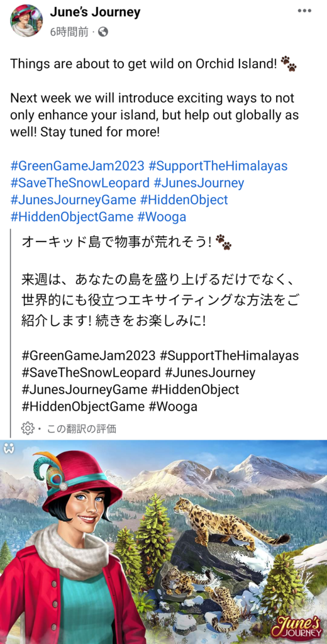The width and height of the screenshot is (327, 644).
Task: Open the #GreenGameJam2023 hashtag link
Action: pyautogui.click(x=77, y=166)
